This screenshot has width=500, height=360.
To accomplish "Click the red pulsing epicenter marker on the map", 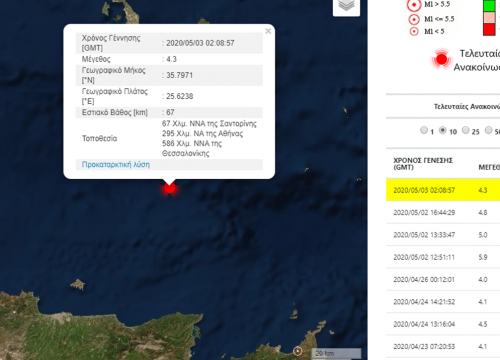I will tap(170, 188).
